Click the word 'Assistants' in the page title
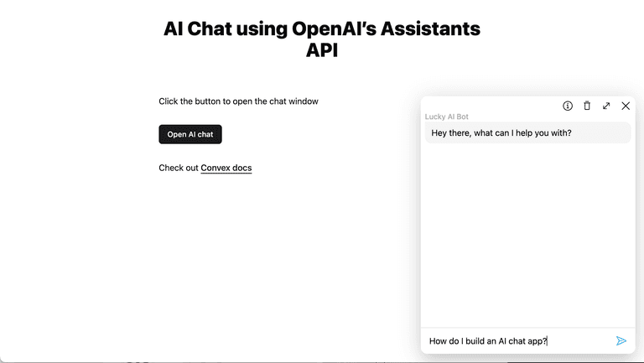644x363 pixels. coord(430,29)
